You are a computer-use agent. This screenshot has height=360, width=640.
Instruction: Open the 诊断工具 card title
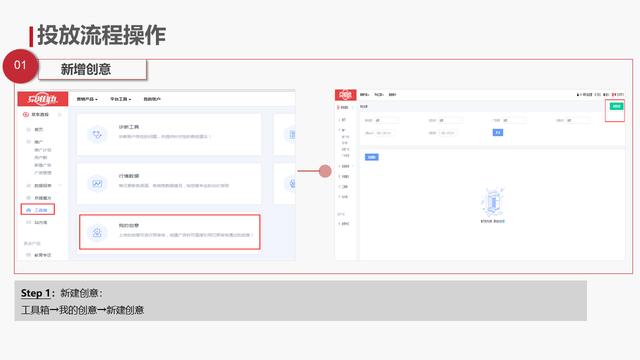coord(129,127)
